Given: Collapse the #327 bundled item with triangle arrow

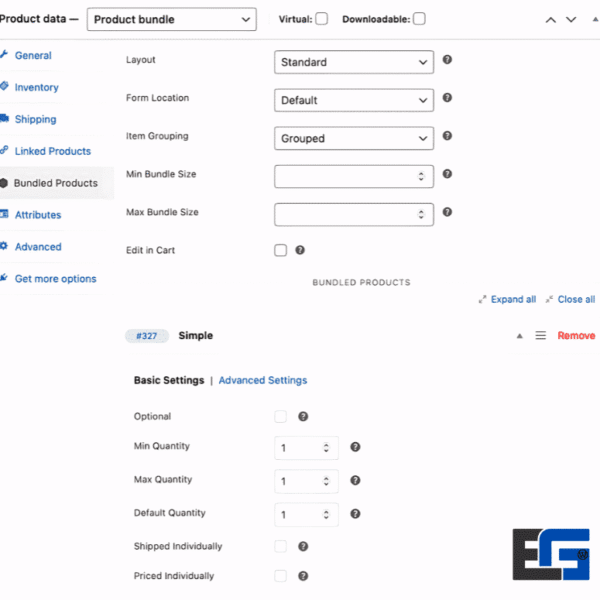Looking at the screenshot, I should (519, 336).
